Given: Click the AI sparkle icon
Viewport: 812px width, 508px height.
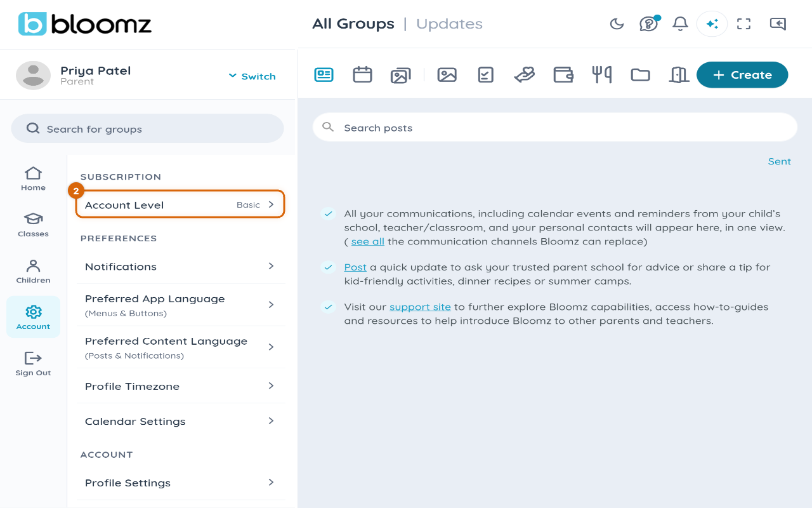Looking at the screenshot, I should pos(712,24).
